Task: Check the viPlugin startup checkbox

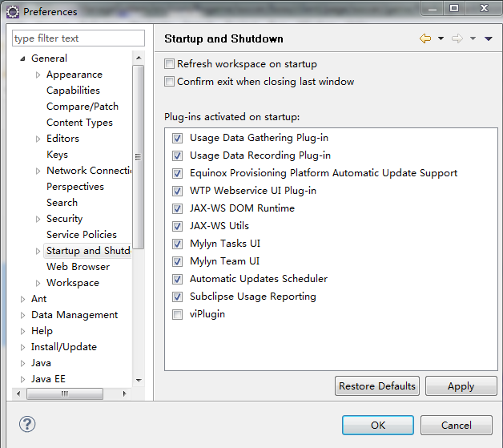Action: (x=177, y=315)
